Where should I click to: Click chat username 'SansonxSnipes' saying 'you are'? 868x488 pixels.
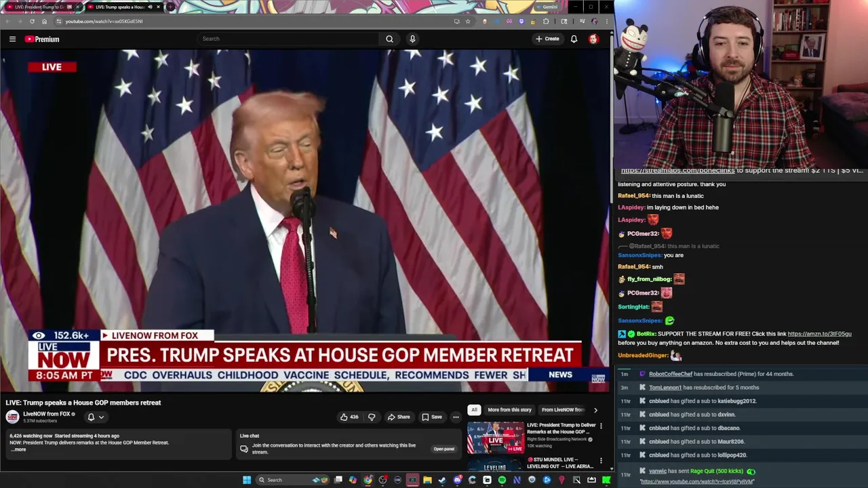click(639, 255)
